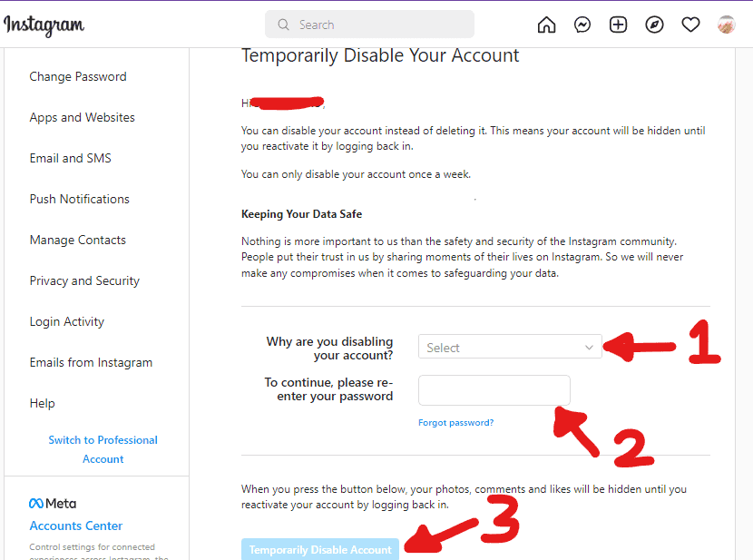753x560 pixels.
Task: Click the Search box
Action: [x=369, y=25]
